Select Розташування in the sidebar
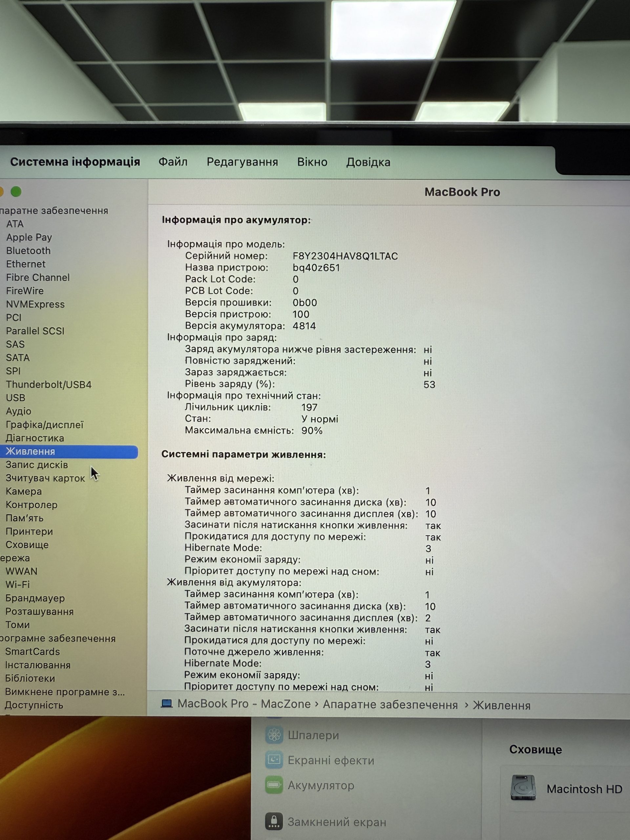The image size is (630, 840). pyautogui.click(x=39, y=611)
